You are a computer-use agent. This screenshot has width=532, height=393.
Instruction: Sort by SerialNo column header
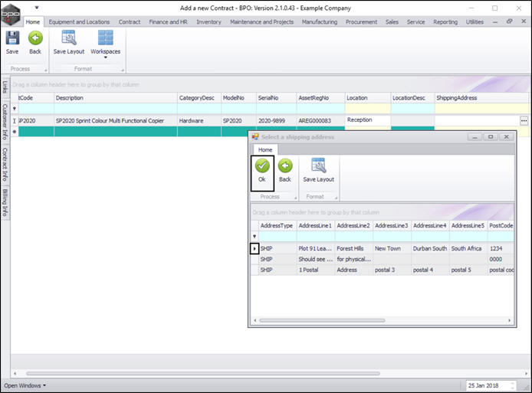pyautogui.click(x=276, y=97)
